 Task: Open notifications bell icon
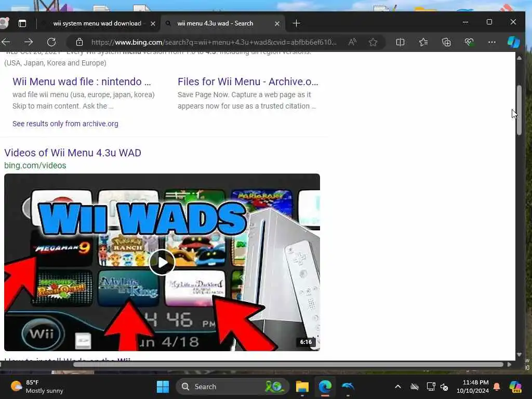pyautogui.click(x=497, y=387)
